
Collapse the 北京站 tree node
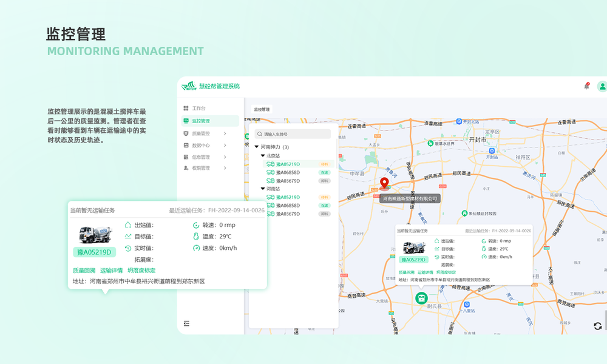point(263,155)
